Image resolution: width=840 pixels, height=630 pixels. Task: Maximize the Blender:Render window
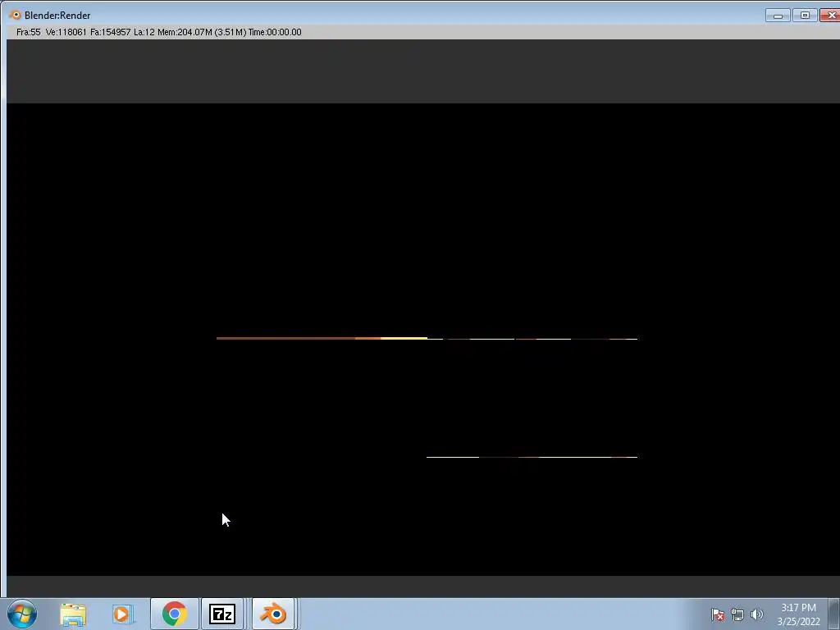click(x=805, y=15)
